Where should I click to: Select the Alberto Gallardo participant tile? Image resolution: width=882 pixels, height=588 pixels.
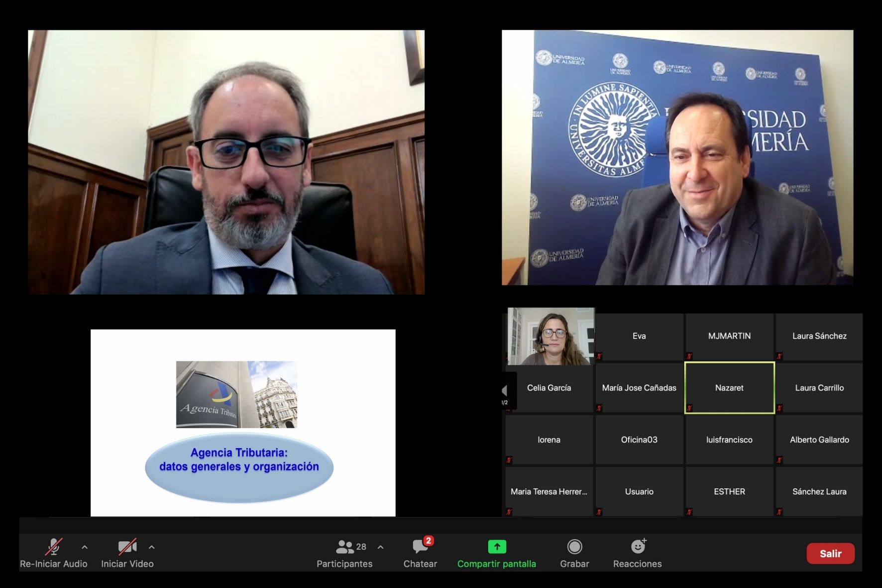click(x=819, y=440)
